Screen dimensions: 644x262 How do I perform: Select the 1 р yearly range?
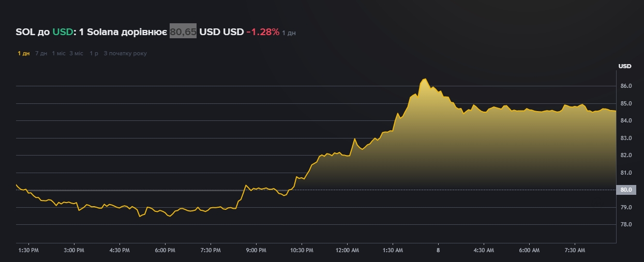click(x=94, y=53)
